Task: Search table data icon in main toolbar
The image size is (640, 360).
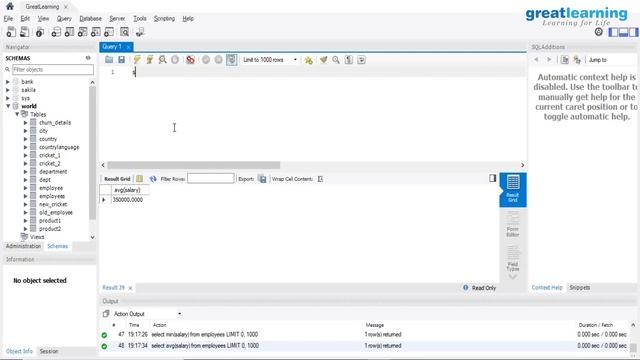Action: click(x=124, y=32)
